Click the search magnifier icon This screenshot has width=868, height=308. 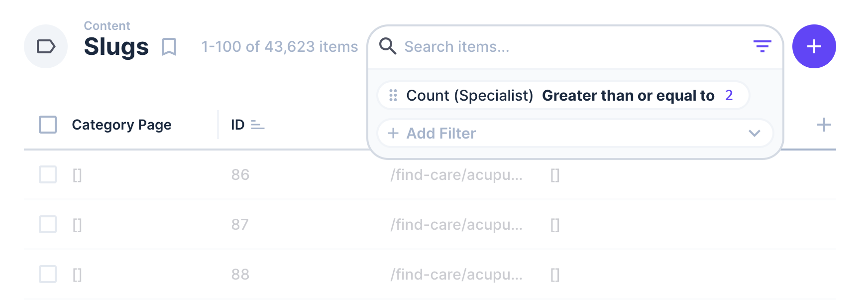[x=388, y=46]
